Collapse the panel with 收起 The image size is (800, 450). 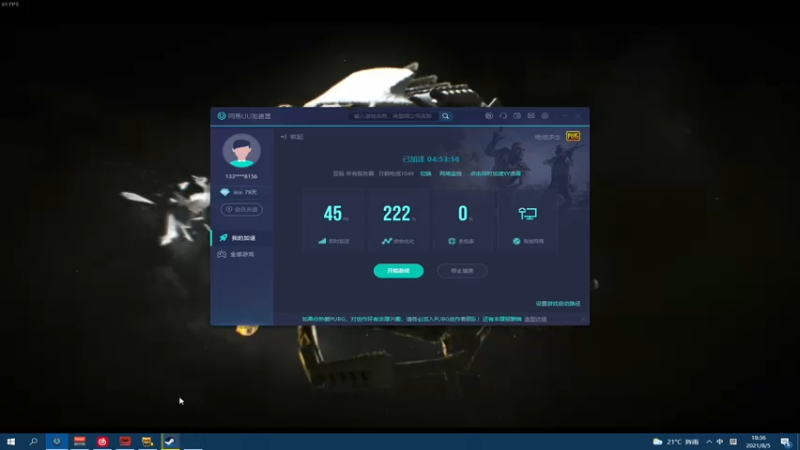pos(292,137)
